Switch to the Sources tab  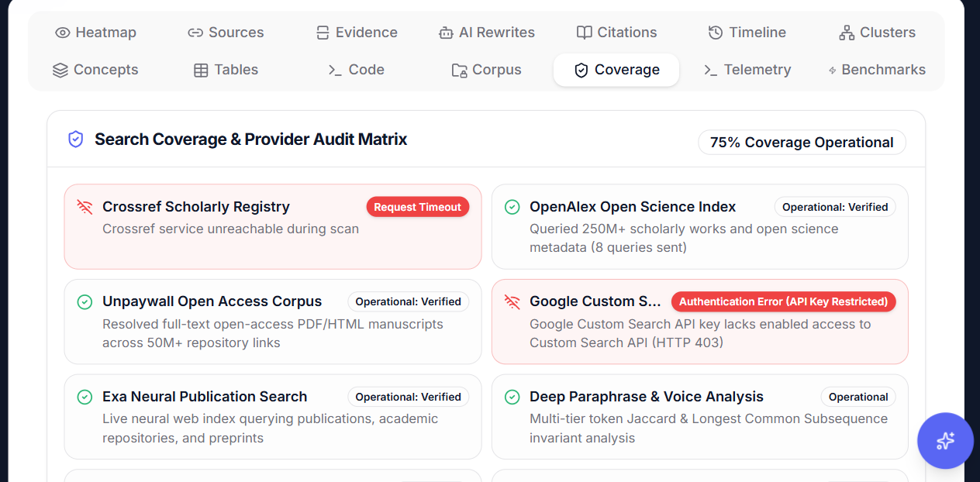pos(226,33)
